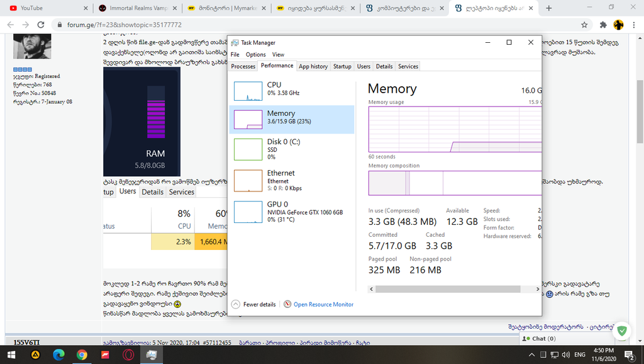Viewport: 644px width, 364px height.
Task: Click the forum user's avatar photo
Action: [33, 46]
